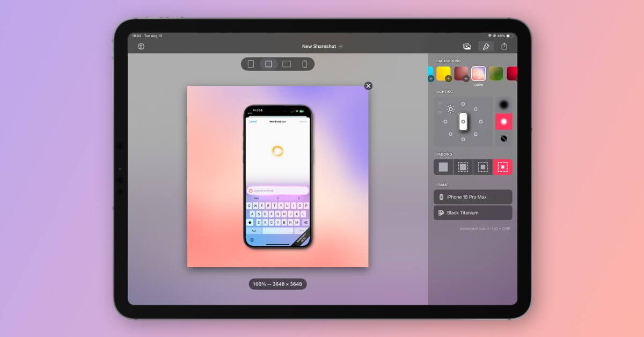
Task: Click the BACKGROUND section heading
Action: pos(449,61)
